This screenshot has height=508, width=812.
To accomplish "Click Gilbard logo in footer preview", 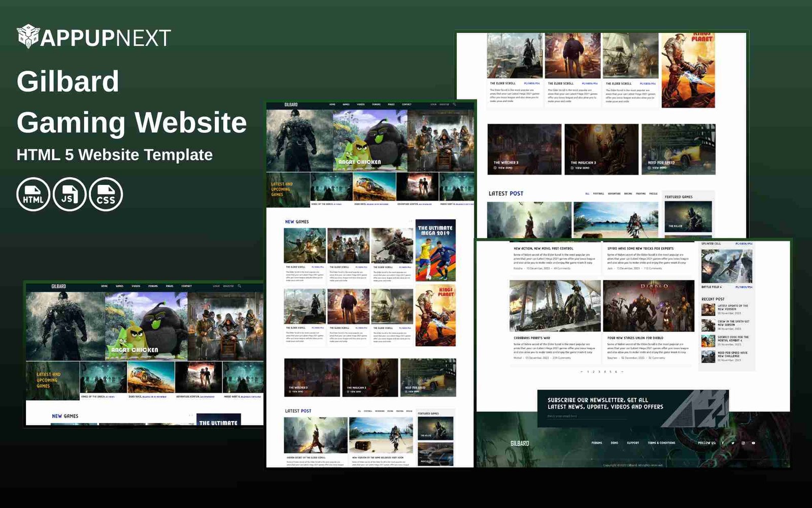I will tap(520, 443).
